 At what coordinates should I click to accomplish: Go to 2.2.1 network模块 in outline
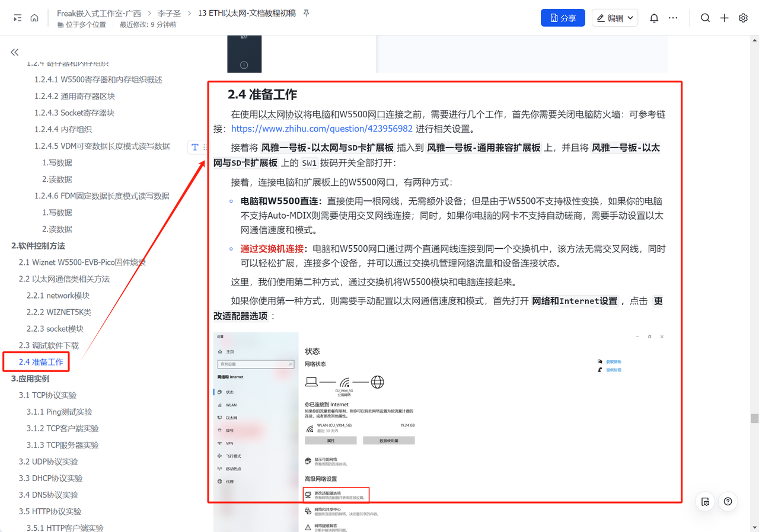tap(58, 295)
